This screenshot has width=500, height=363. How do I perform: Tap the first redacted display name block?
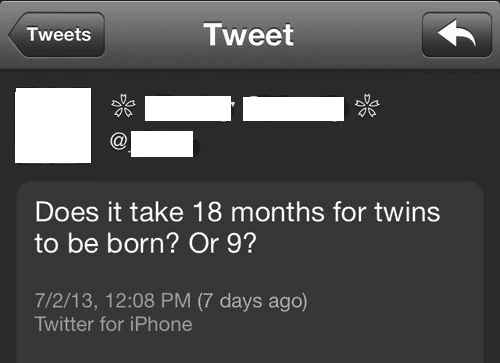click(x=188, y=108)
